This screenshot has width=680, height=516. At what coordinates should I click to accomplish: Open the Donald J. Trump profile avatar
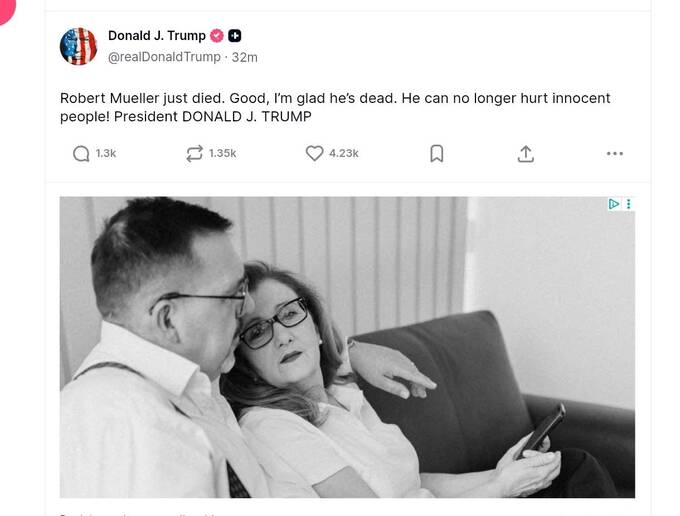pyautogui.click(x=78, y=46)
